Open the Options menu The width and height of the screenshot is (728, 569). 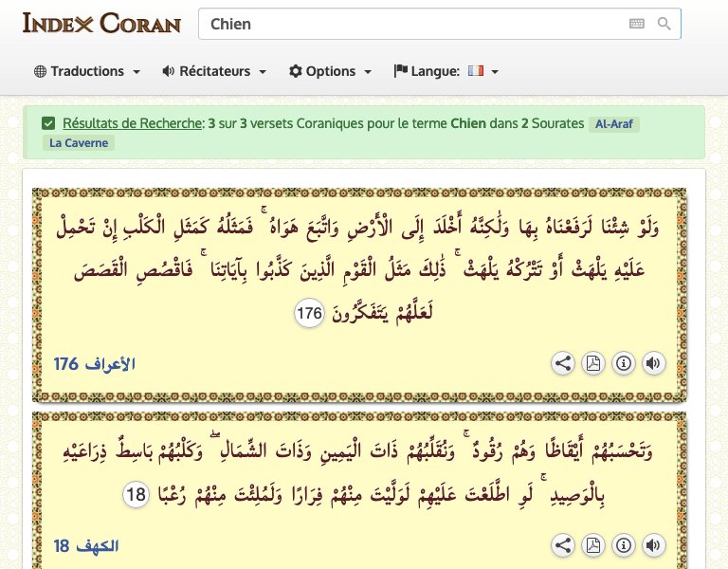point(330,71)
